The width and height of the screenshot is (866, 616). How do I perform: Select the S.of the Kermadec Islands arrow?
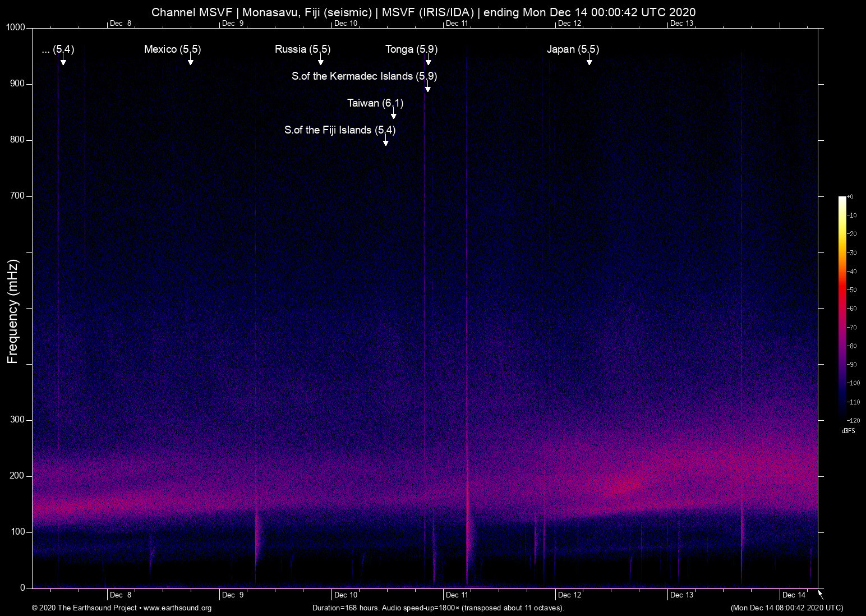(428, 89)
